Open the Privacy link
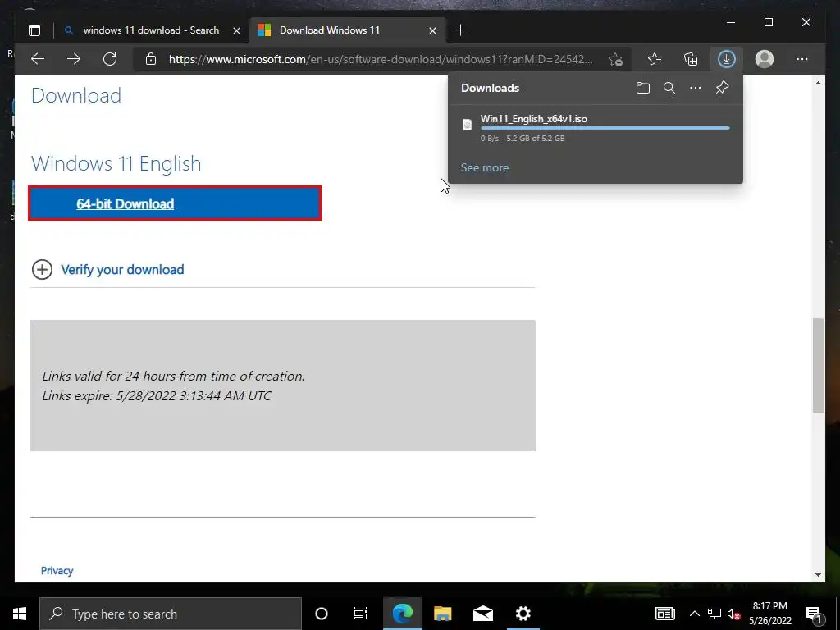This screenshot has height=630, width=840. pyautogui.click(x=57, y=571)
